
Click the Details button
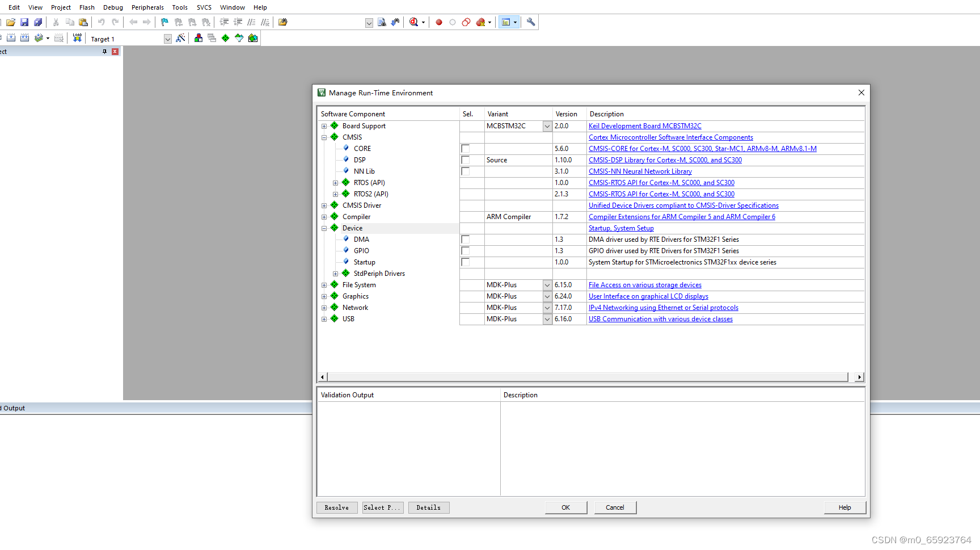(x=429, y=507)
